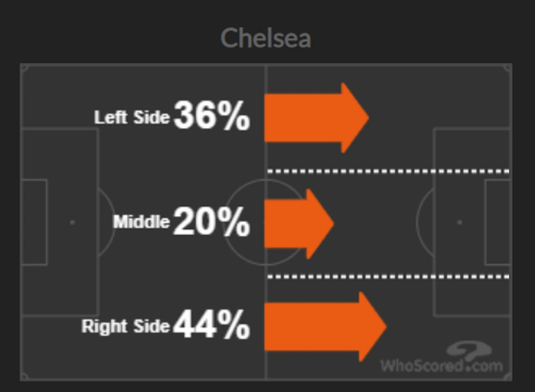Click the WhoScored.com logo watermark
535x392 pixels.
(x=442, y=357)
